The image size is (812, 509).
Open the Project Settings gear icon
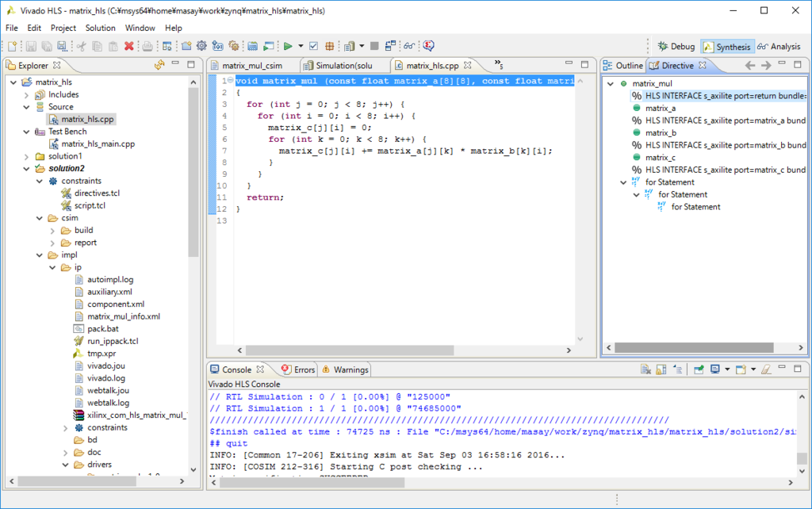coord(201,46)
